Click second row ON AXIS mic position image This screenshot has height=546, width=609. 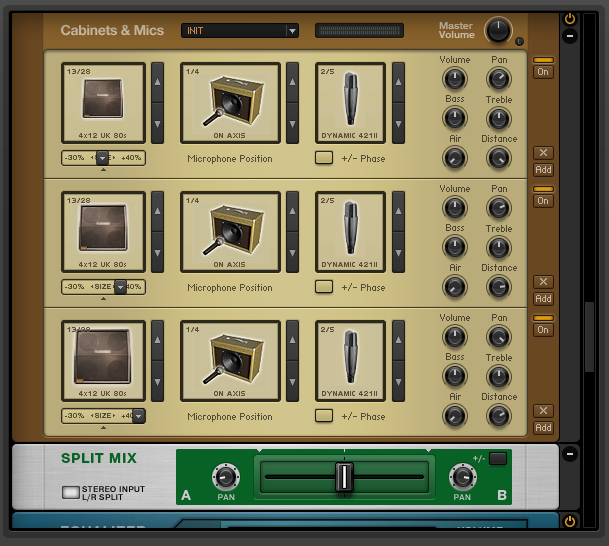(x=230, y=232)
